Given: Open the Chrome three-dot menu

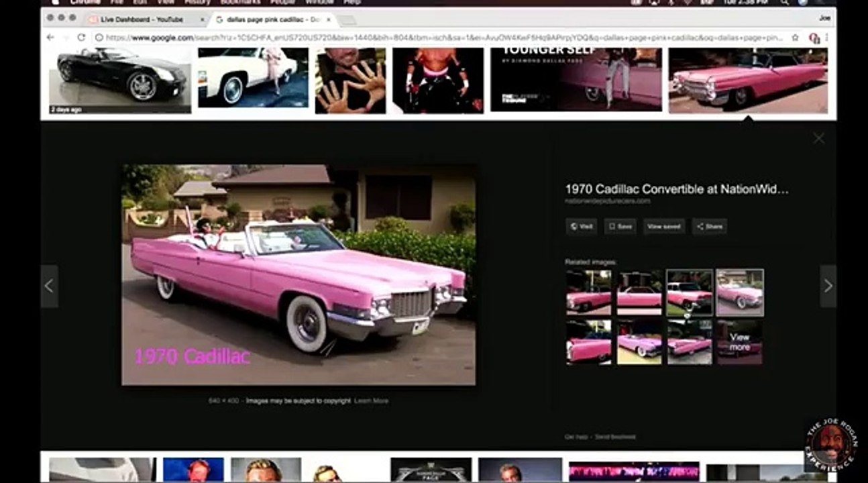Looking at the screenshot, I should [x=826, y=38].
